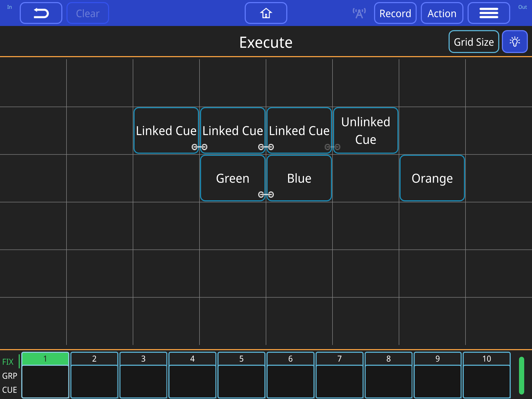Click the green vertical level bar
This screenshot has height=399, width=532.
click(521, 375)
